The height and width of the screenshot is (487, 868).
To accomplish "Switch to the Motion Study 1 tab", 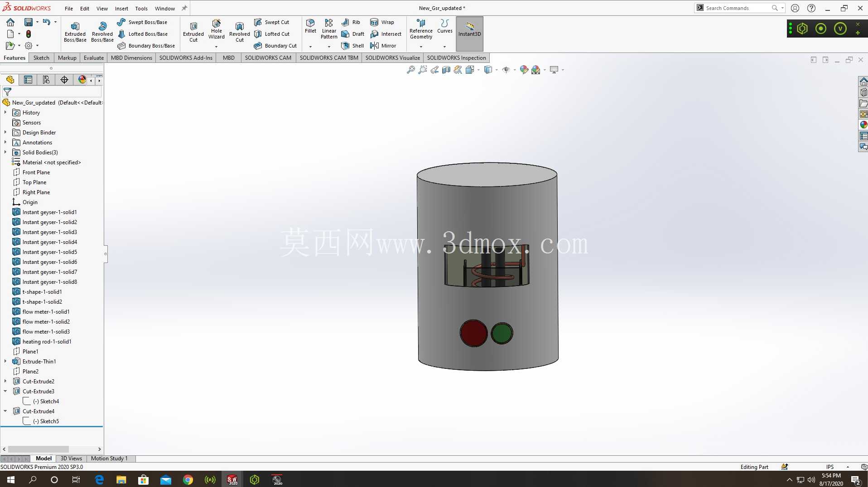I will [109, 458].
